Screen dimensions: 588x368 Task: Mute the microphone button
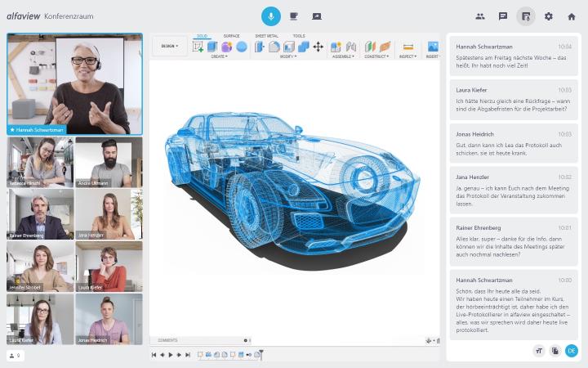pyautogui.click(x=270, y=16)
